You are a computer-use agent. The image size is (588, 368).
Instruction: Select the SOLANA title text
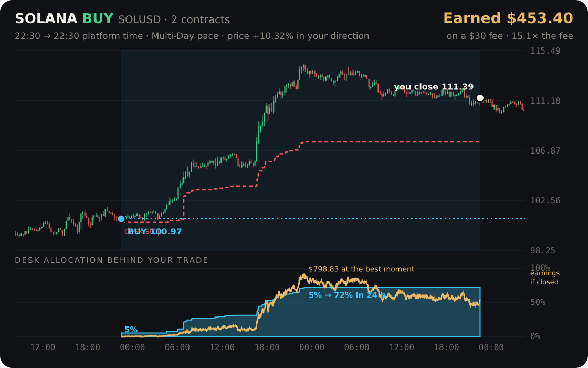(x=46, y=19)
